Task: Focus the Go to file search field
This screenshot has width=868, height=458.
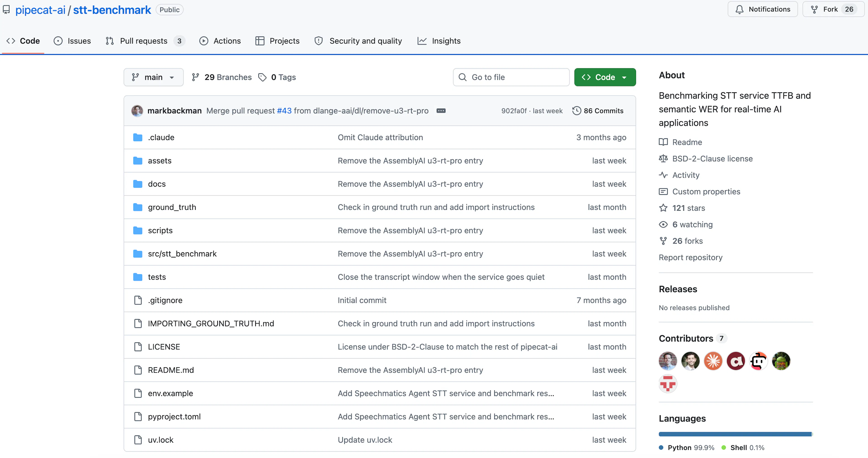Action: click(x=511, y=77)
